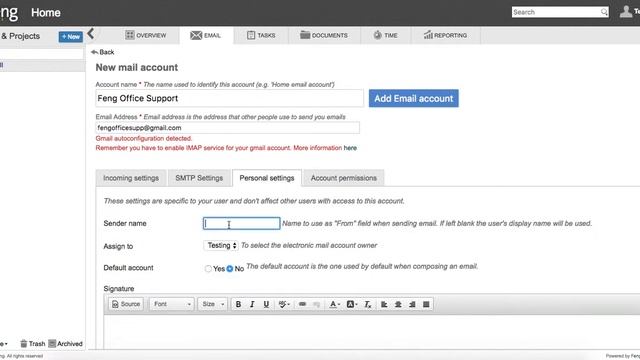Screen dimensions: 640x360
Task: Click the Account name field
Action: (229, 98)
